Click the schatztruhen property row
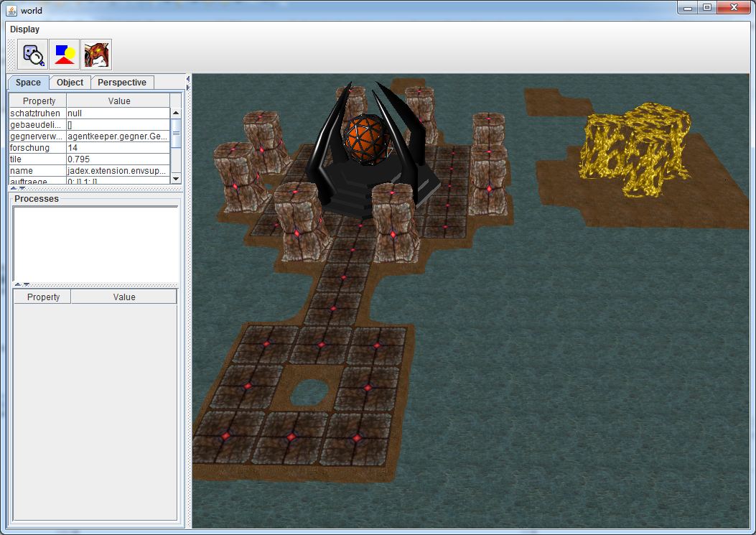Image resolution: width=756 pixels, height=535 pixels. coord(37,113)
